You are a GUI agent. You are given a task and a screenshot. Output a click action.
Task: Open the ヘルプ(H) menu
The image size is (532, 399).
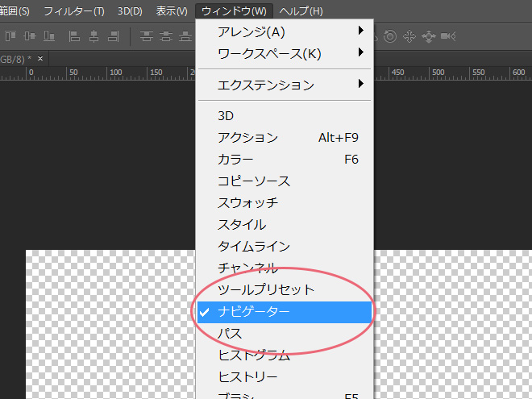[x=301, y=10]
